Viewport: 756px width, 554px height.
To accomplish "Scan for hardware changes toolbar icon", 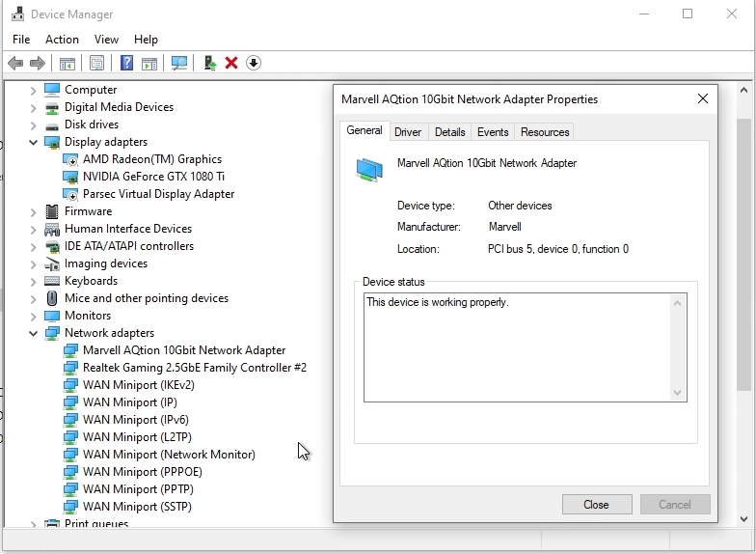I will tap(179, 64).
